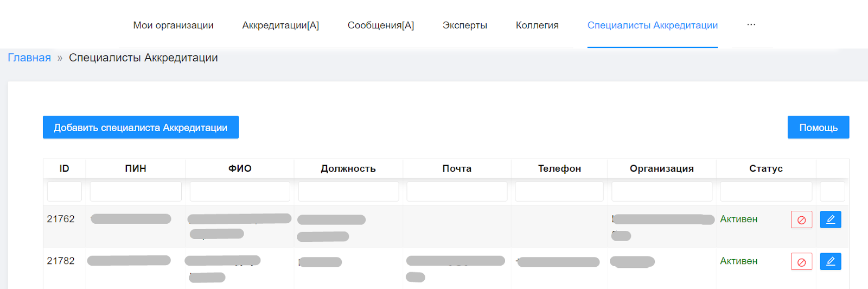Sort by ID column header

click(65, 168)
